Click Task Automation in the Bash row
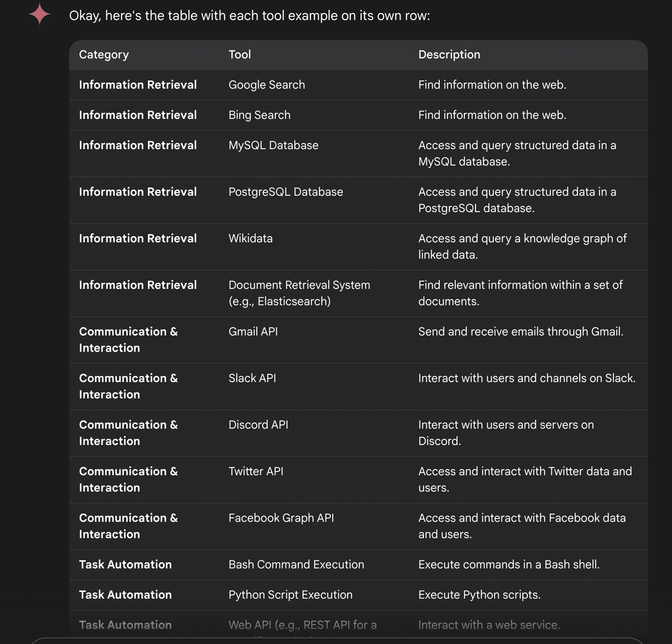This screenshot has height=644, width=672. pos(125,565)
